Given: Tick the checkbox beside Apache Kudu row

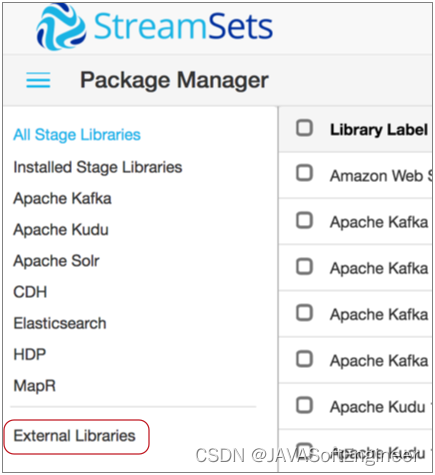Looking at the screenshot, I should [x=304, y=405].
